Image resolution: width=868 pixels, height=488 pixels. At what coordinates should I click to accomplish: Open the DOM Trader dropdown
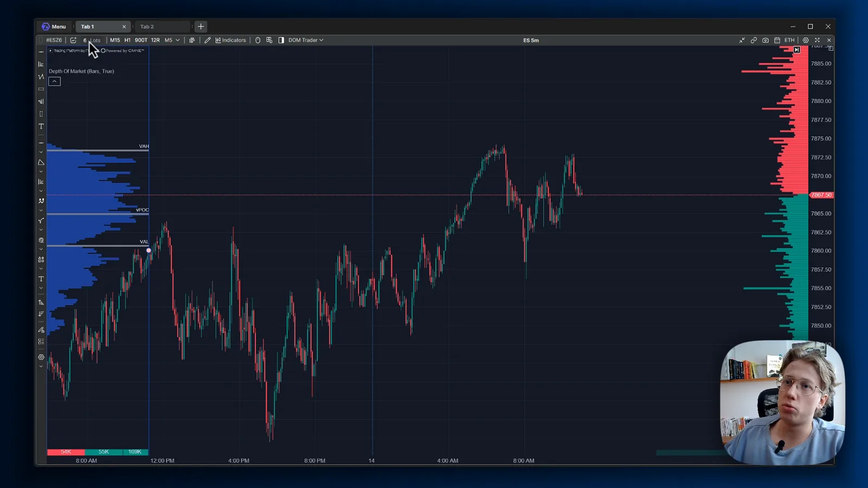tap(306, 40)
